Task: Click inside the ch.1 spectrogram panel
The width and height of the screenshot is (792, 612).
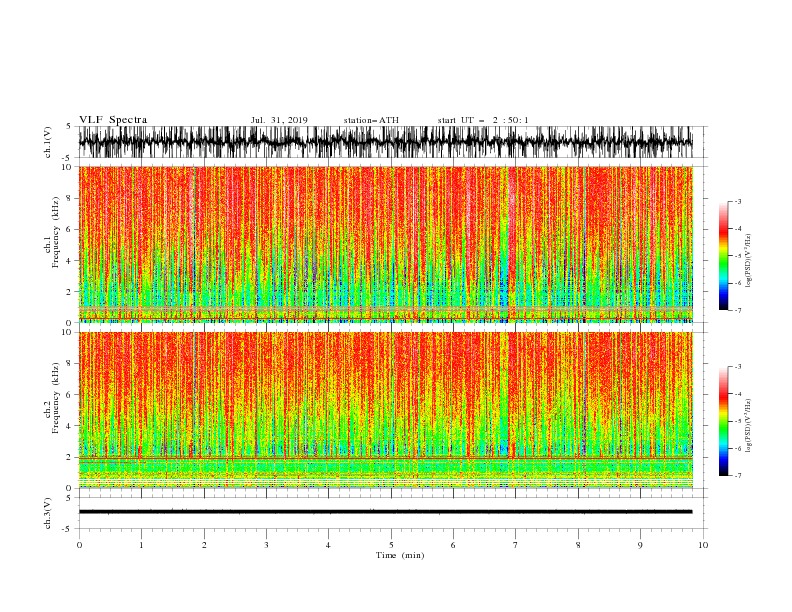Action: point(385,244)
